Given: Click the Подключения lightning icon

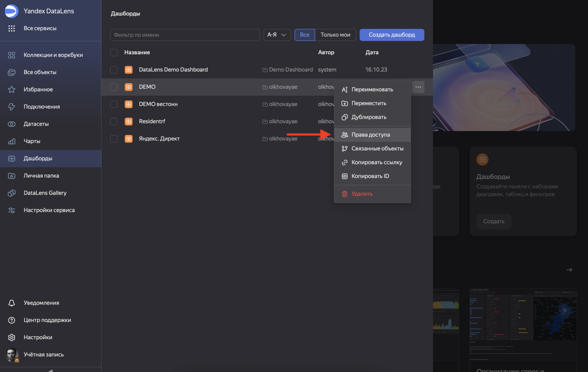Looking at the screenshot, I should point(12,107).
